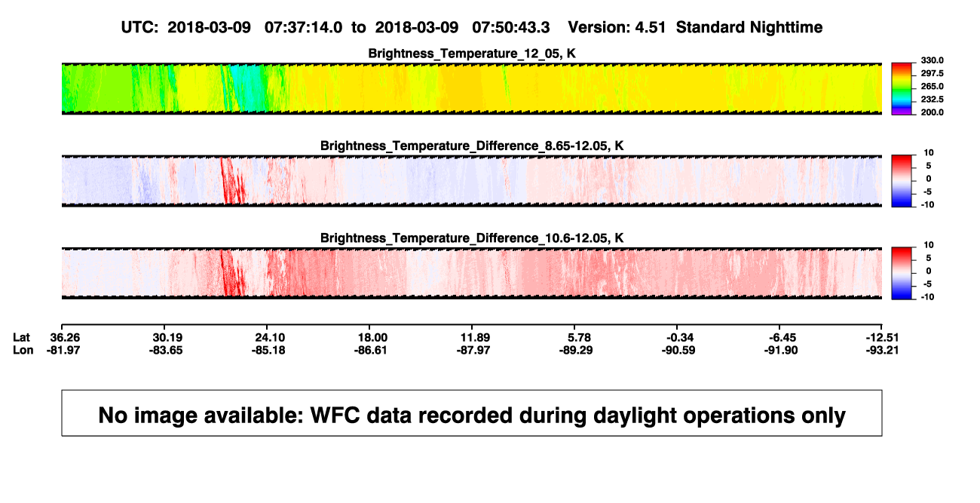Viewport: 980px width, 503px height.
Task: Click value -10 on the 8.65-12.05 colorbar
Action: click(x=926, y=204)
